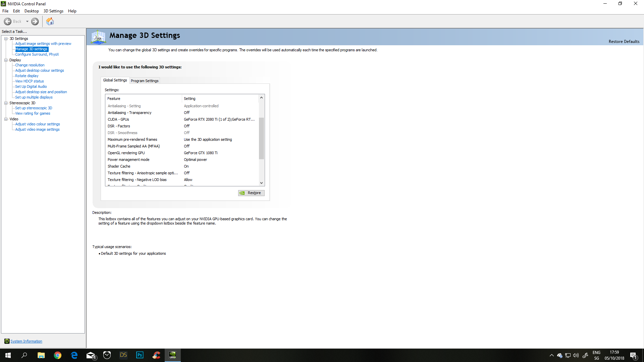644x362 pixels.
Task: Open Google Chrome from taskbar
Action: [x=58, y=355]
